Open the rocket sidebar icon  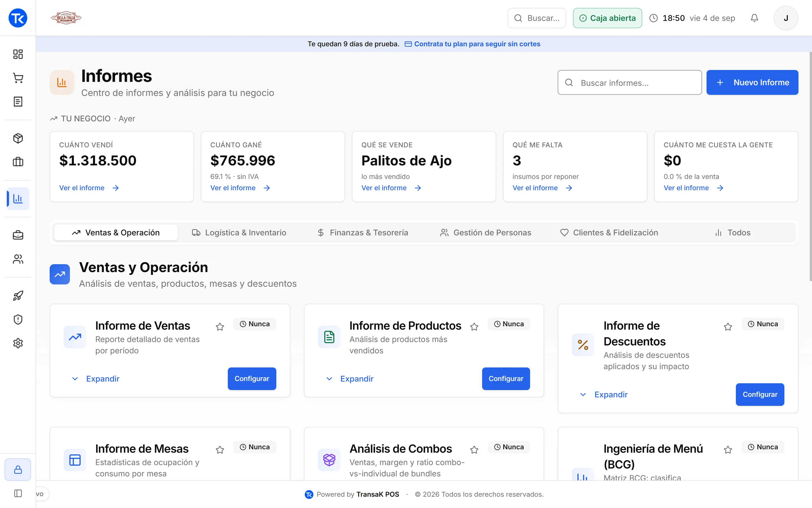point(18,296)
